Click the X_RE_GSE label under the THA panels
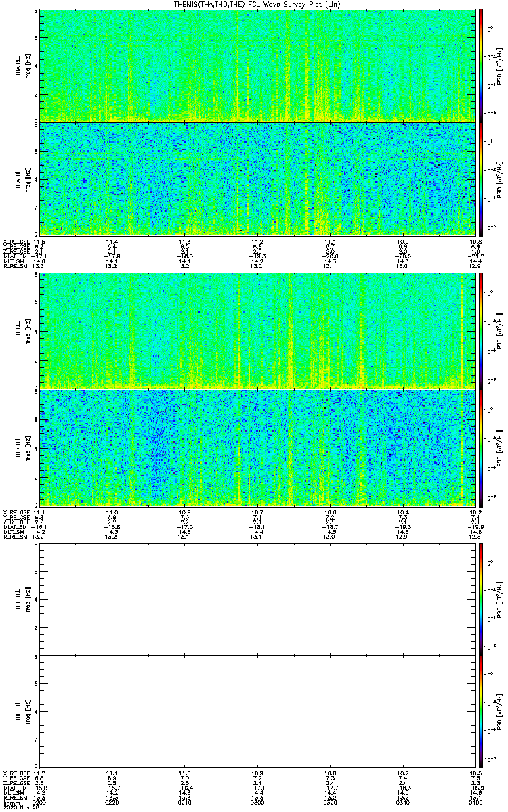This screenshot has width=508, height=812. coord(15,241)
